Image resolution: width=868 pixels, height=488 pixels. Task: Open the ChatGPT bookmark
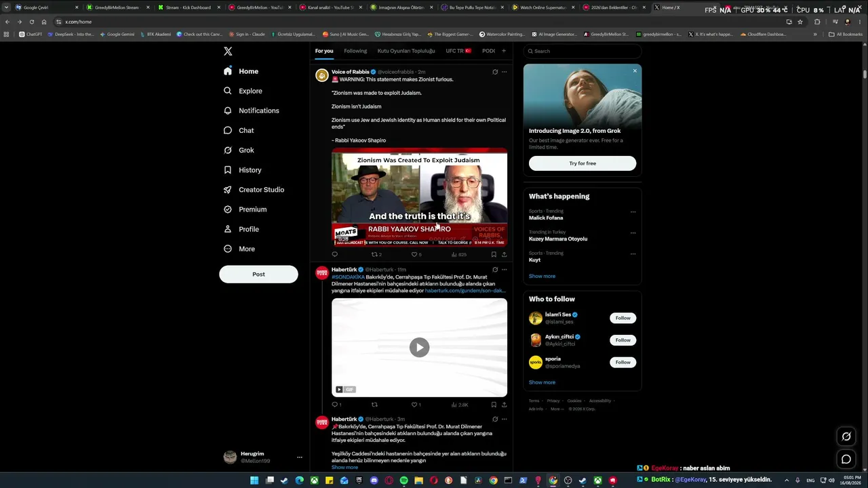tap(31, 34)
